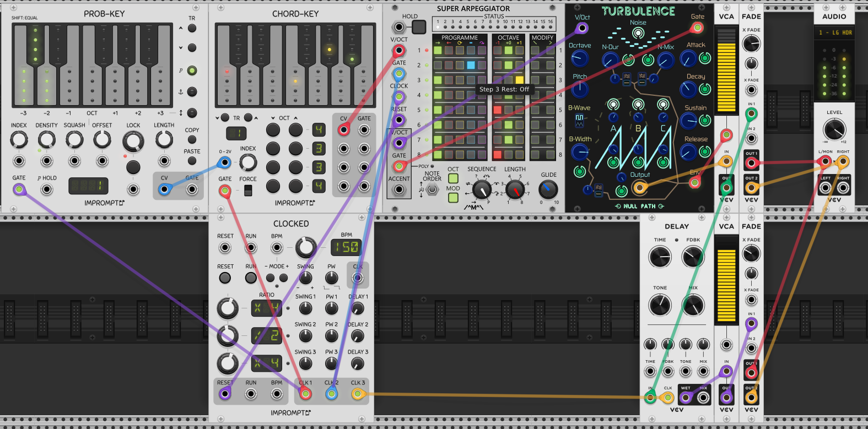This screenshot has width=868, height=429.
Task: Click the up-down arrow button on PROB-KEY
Action: pyautogui.click(x=192, y=113)
